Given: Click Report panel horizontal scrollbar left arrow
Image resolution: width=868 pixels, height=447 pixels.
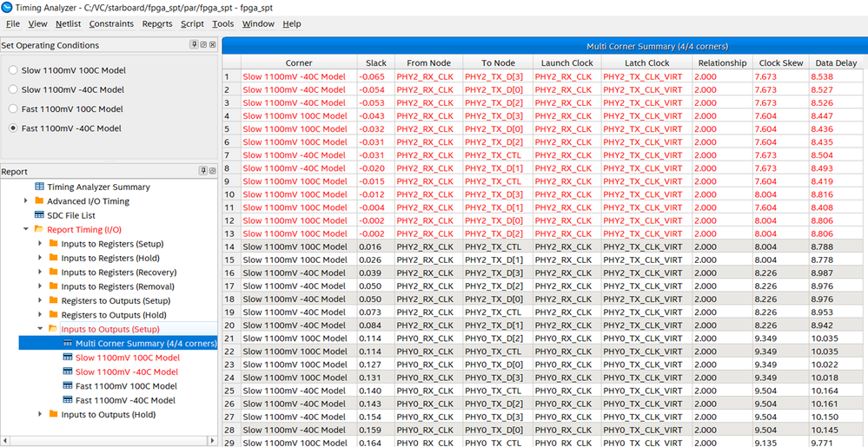Looking at the screenshot, I should click(3, 440).
